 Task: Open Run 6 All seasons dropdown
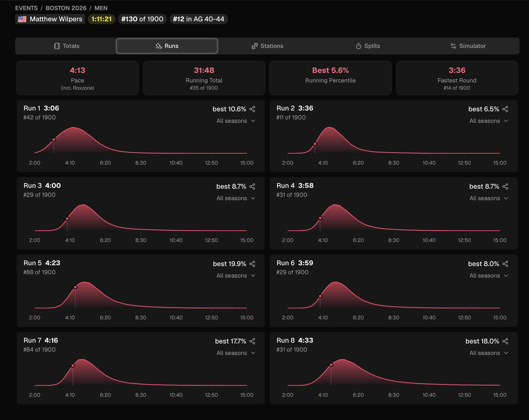(489, 276)
